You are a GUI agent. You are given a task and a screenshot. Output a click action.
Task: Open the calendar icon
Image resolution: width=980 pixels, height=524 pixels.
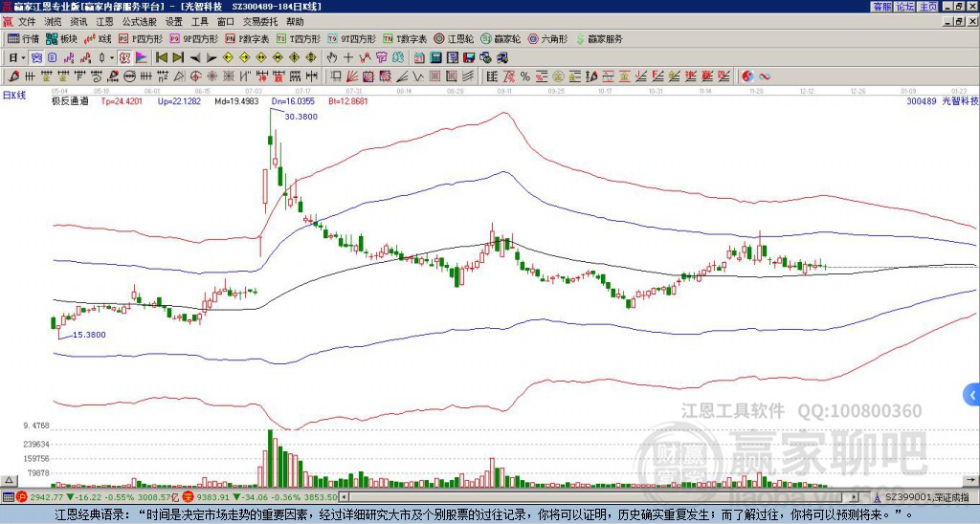419,58
